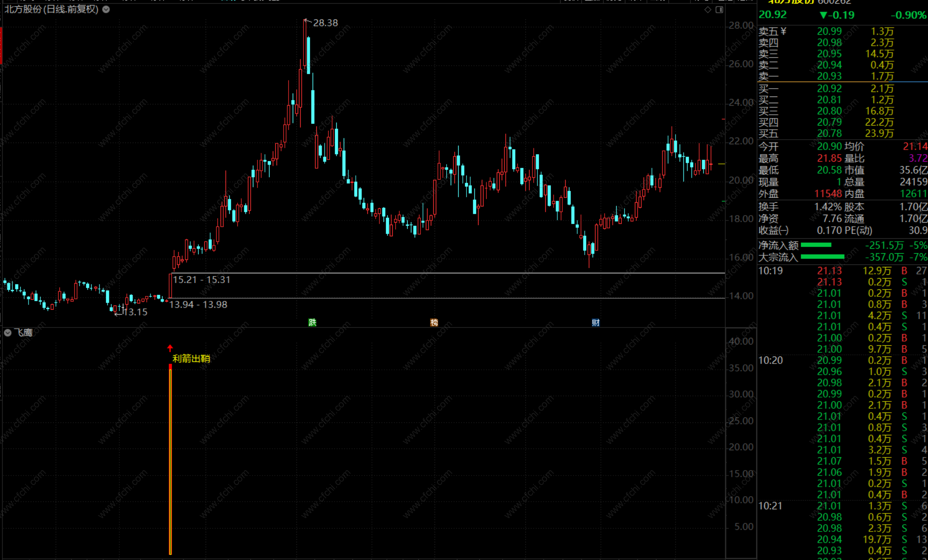Click the 28.38 high price marker
This screenshot has height=560, width=928.
(x=325, y=23)
